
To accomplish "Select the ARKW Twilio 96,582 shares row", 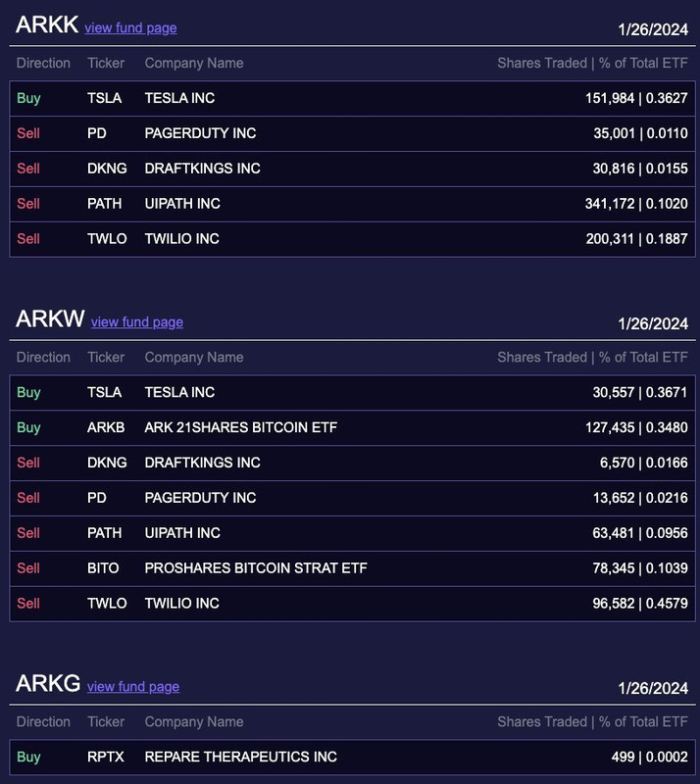I will coord(352,604).
